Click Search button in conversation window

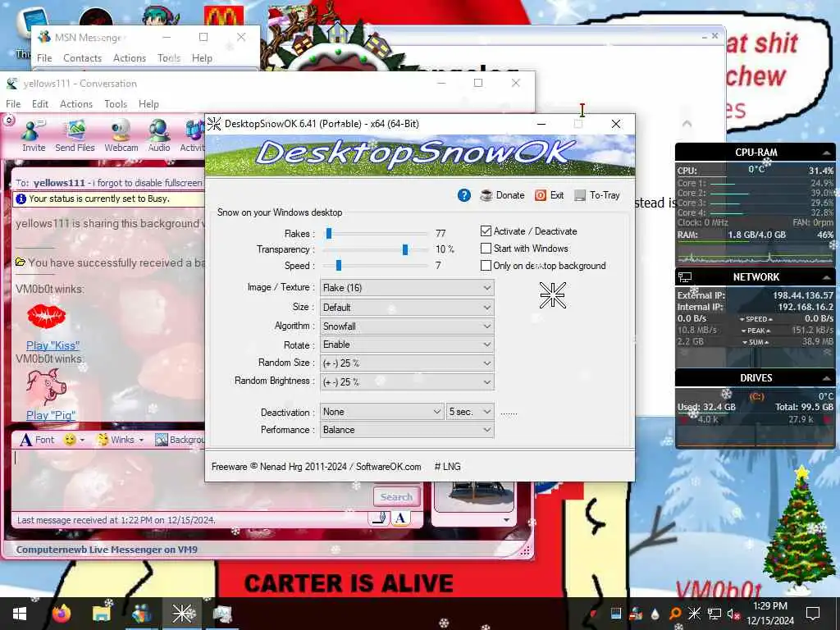396,497
